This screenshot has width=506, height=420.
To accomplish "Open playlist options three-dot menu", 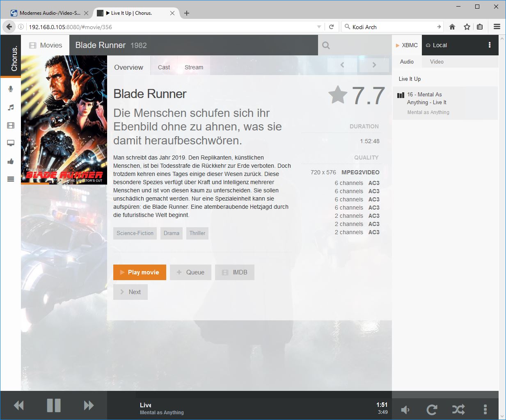I will 489,45.
